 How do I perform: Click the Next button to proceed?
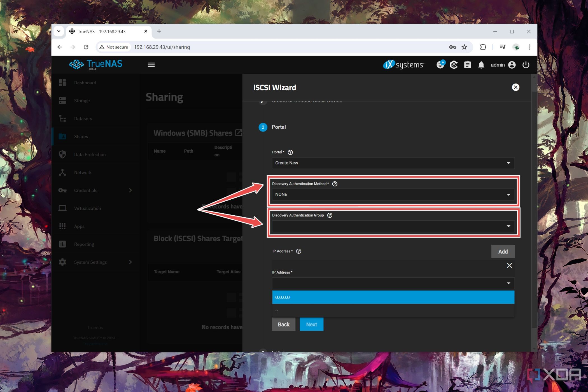311,324
